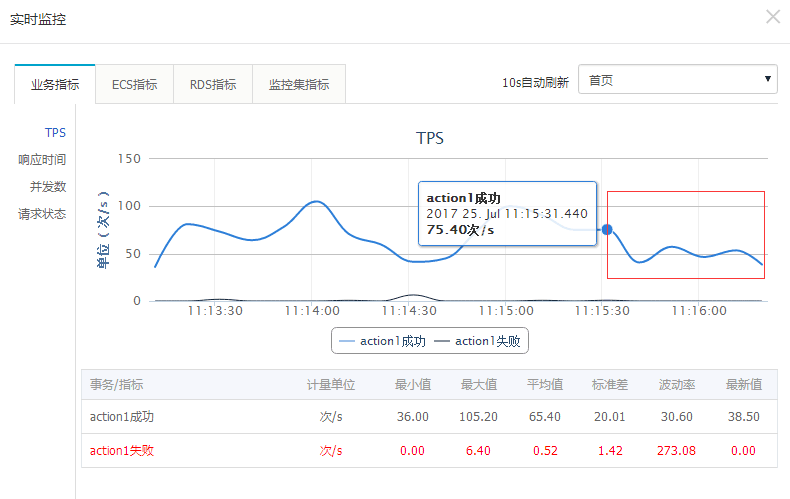
Task: Click the 11:14:00 x-axis label
Action: tap(312, 311)
